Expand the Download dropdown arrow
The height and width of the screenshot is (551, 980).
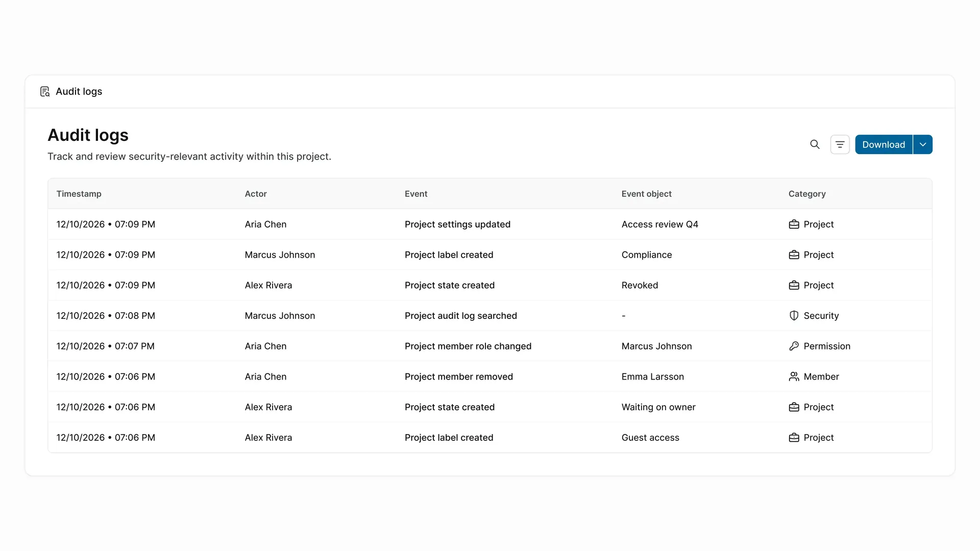[923, 144]
